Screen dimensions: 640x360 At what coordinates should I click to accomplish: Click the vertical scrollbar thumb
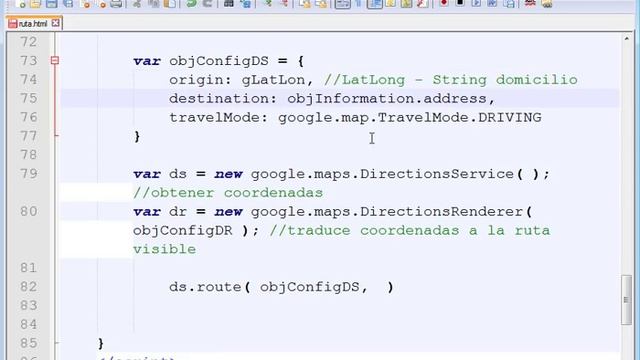point(627,300)
